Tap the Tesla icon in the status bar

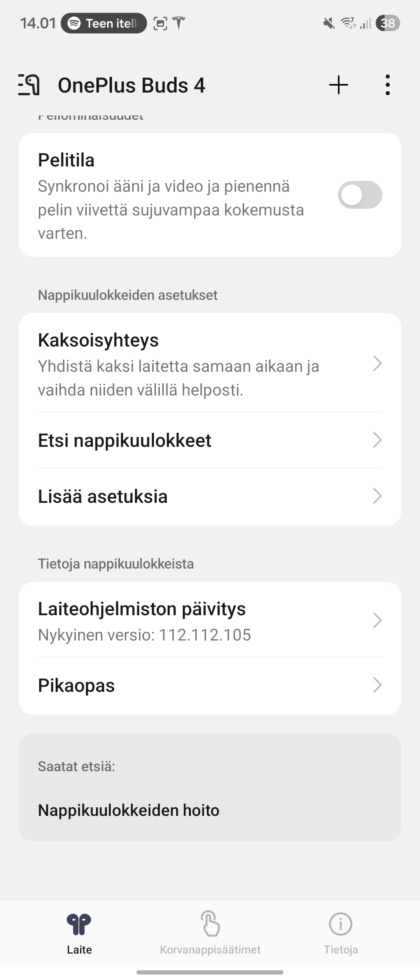point(179,23)
